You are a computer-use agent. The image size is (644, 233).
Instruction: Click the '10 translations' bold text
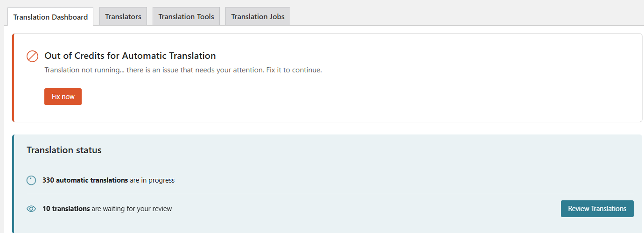point(66,209)
